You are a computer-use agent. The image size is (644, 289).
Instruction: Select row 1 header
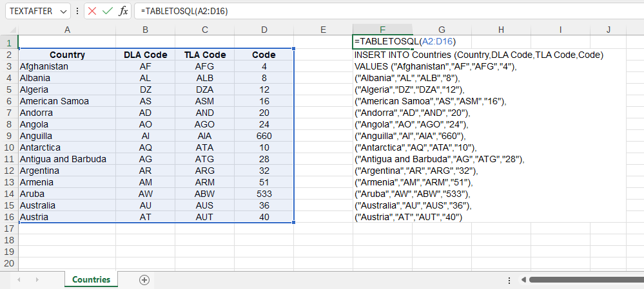[9, 42]
